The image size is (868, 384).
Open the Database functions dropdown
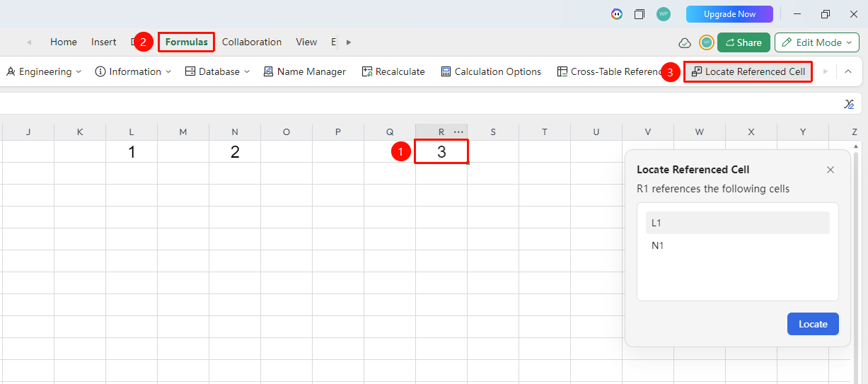[217, 71]
